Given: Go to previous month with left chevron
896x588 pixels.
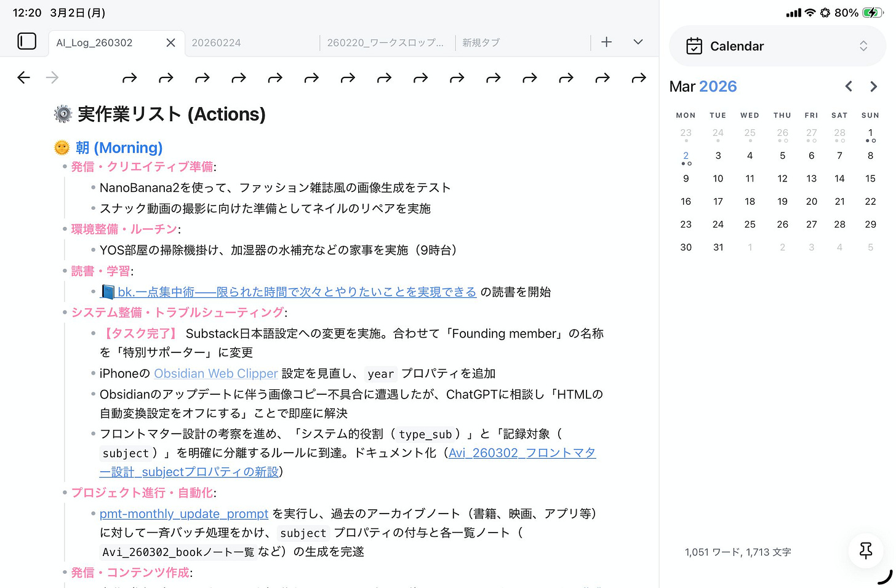Looking at the screenshot, I should pos(849,86).
